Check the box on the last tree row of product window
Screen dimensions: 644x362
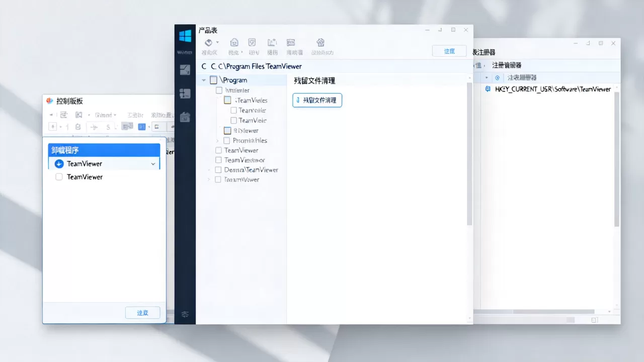[x=218, y=179]
